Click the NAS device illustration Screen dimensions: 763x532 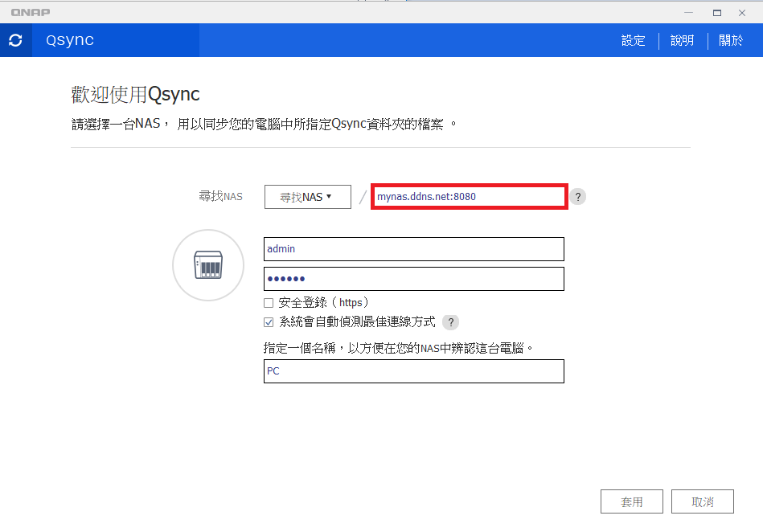coord(207,264)
